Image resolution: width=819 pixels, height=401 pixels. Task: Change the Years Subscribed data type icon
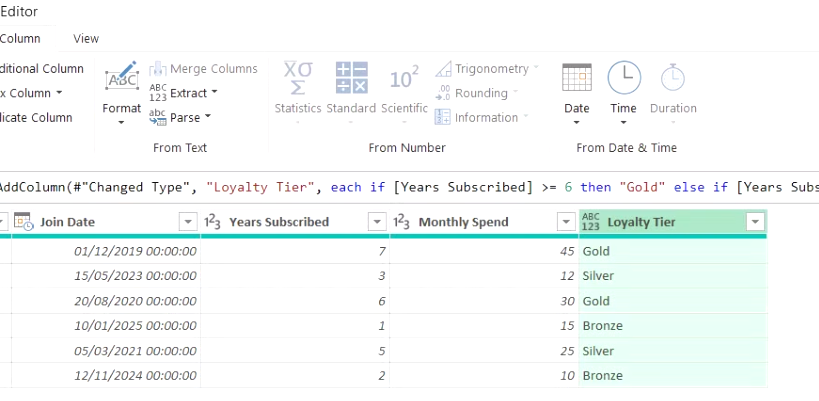[212, 222]
